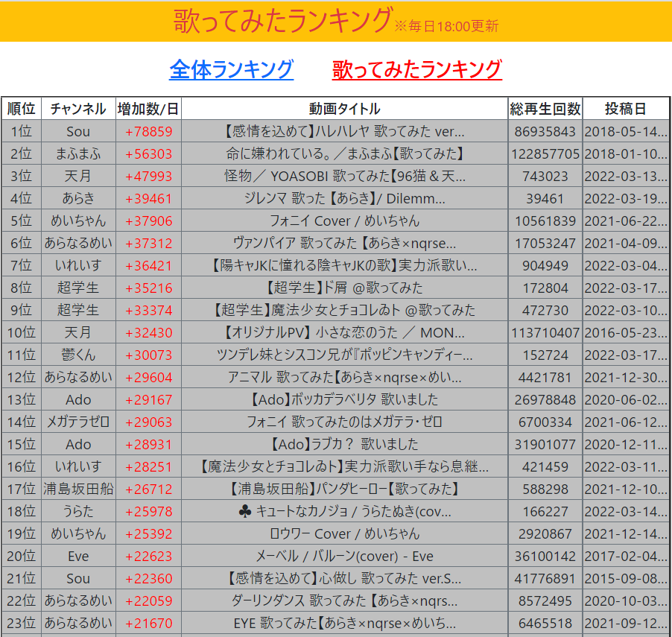Image resolution: width=672 pixels, height=637 pixels.
Task: Click the 増加数/日 column header
Action: pos(149,109)
